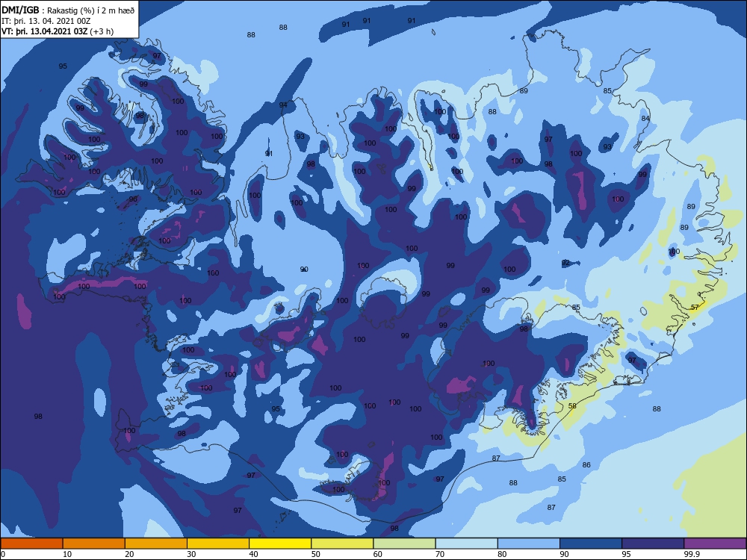Click the '99.9' label on the color scale

(x=691, y=554)
